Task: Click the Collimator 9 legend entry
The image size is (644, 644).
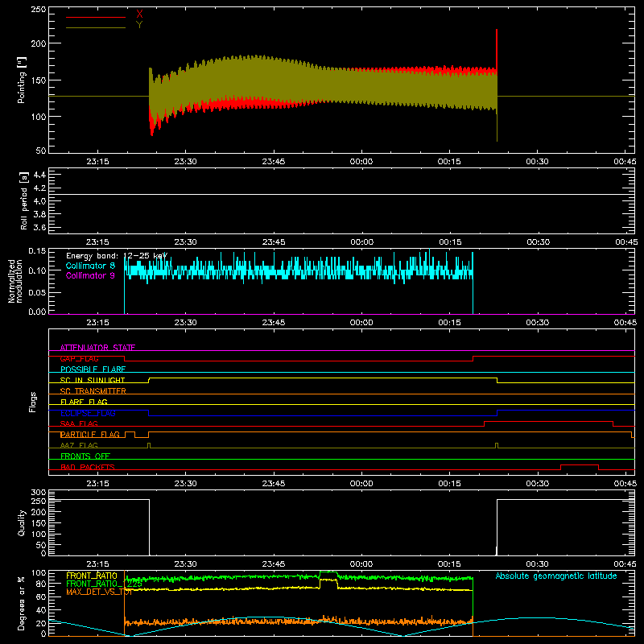Action: coord(90,275)
